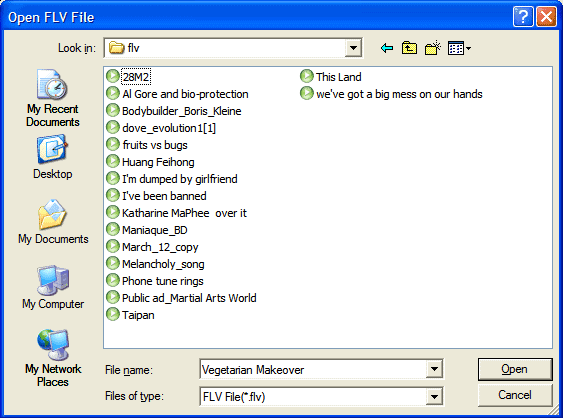Viewport: 566px width, 418px height.
Task: Open My Recent Documents in the sidebar
Action: (53, 98)
